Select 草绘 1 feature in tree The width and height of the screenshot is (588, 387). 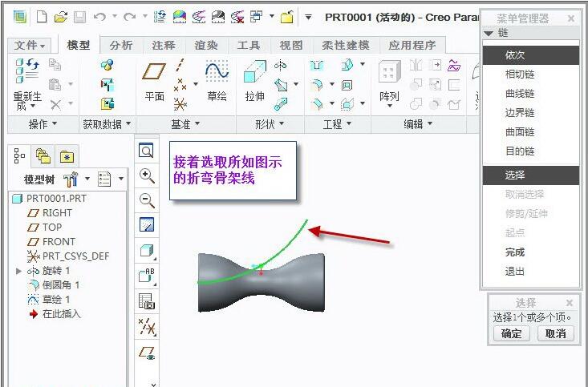[x=49, y=300]
